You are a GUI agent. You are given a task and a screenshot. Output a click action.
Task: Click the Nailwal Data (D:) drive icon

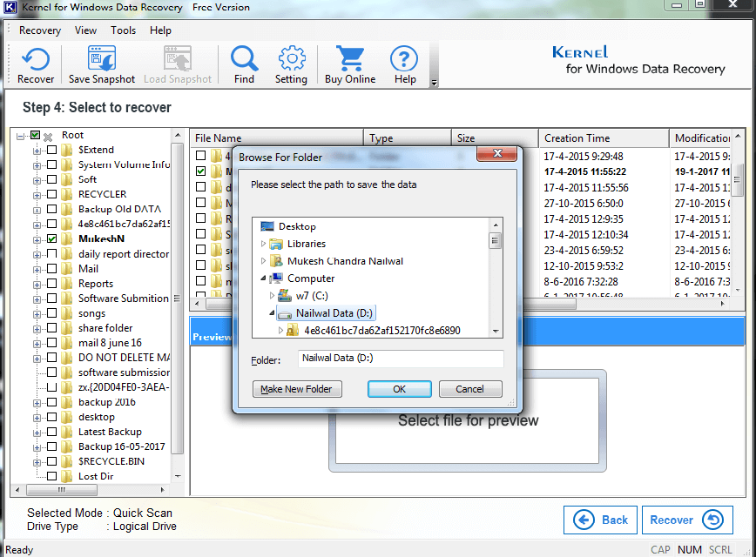coord(285,313)
